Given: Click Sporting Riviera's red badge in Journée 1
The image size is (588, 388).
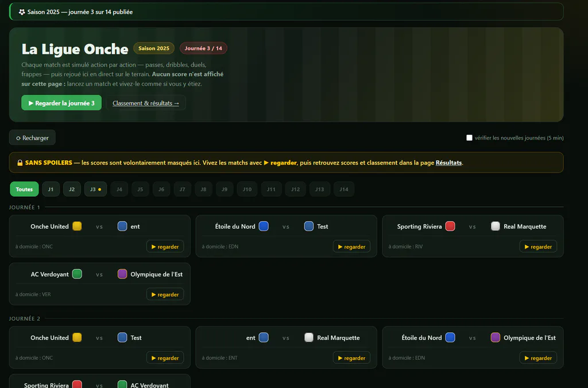Looking at the screenshot, I should [450, 226].
